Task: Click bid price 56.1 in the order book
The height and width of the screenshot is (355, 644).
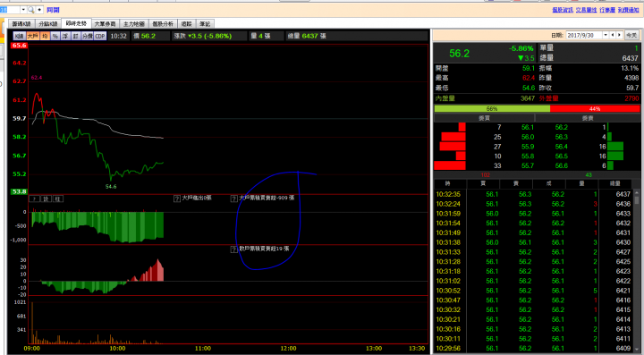Action: point(528,127)
